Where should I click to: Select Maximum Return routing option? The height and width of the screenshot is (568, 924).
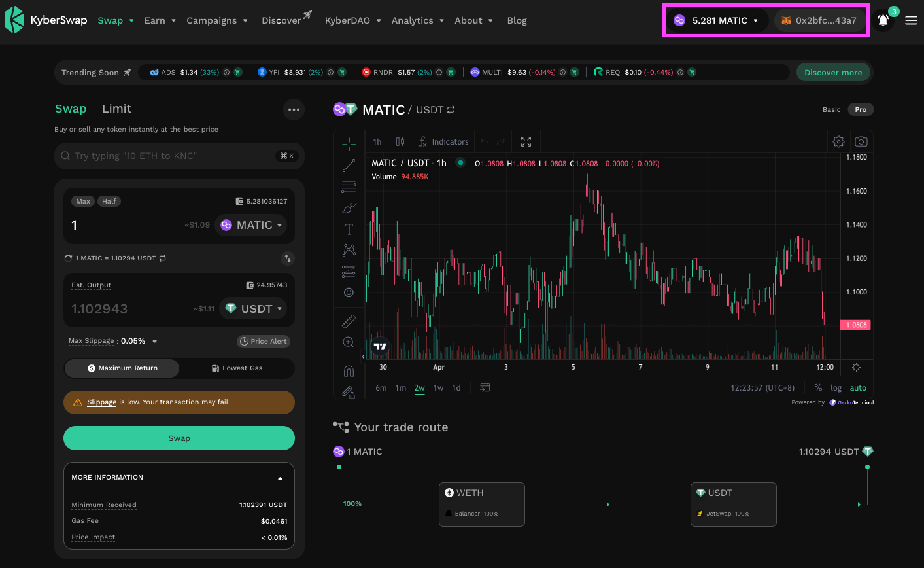click(122, 368)
